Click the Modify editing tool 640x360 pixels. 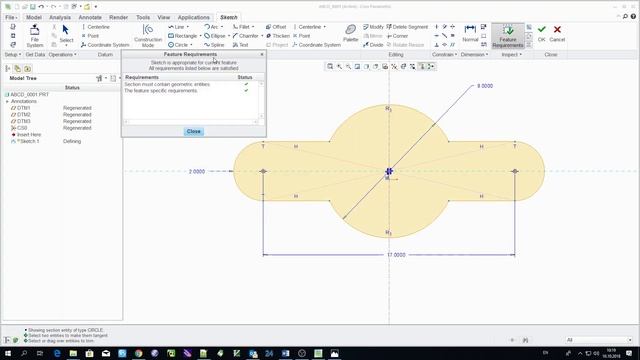[373, 27]
